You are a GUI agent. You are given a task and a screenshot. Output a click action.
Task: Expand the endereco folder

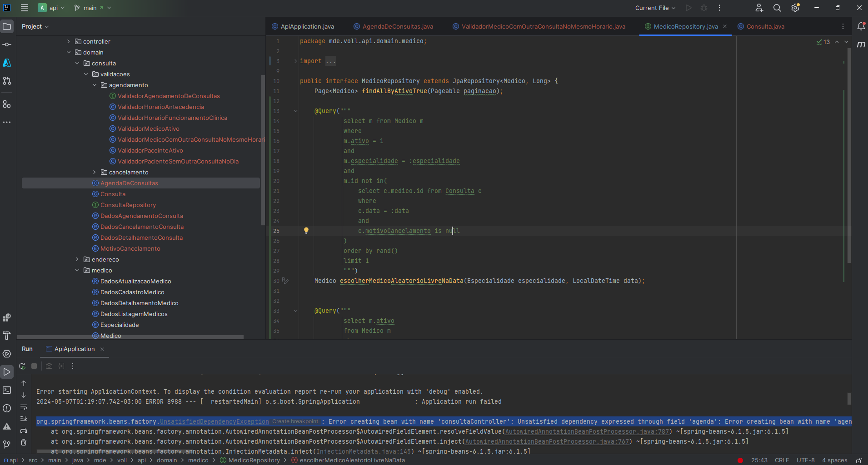tap(77, 259)
